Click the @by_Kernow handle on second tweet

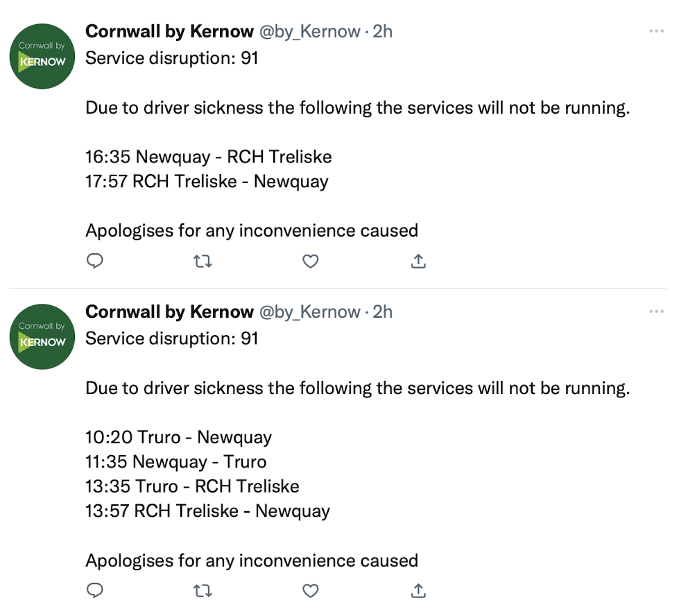pos(309,312)
